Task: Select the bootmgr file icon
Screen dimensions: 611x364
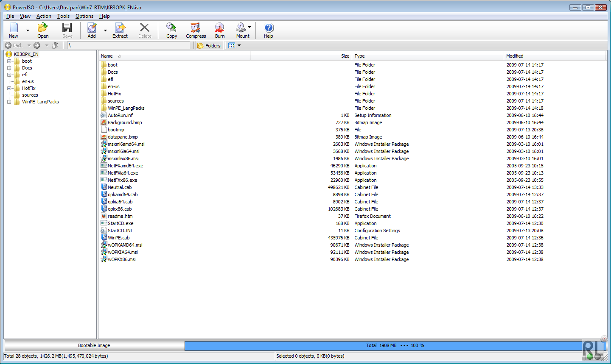Action: click(x=104, y=130)
